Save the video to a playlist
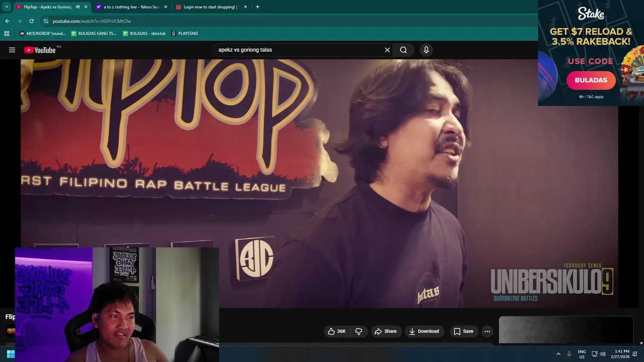Viewport: 644px width, 362px height. tap(463, 331)
